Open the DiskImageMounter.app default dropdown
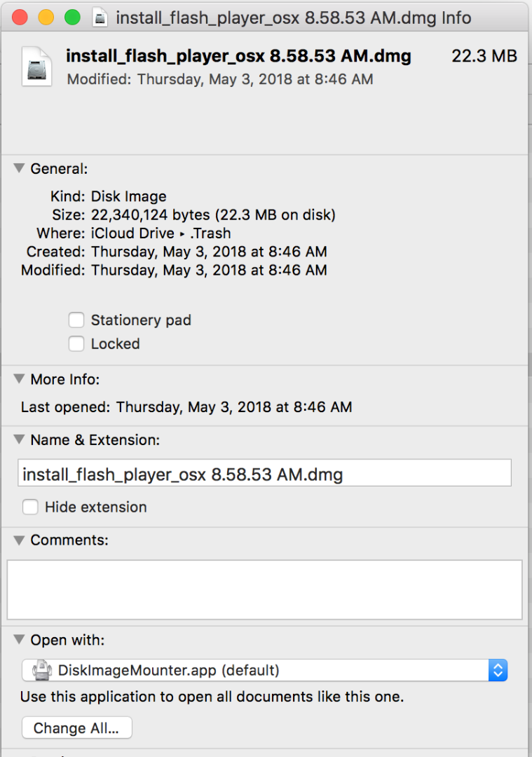Image resolution: width=532 pixels, height=757 pixels. coord(264,670)
